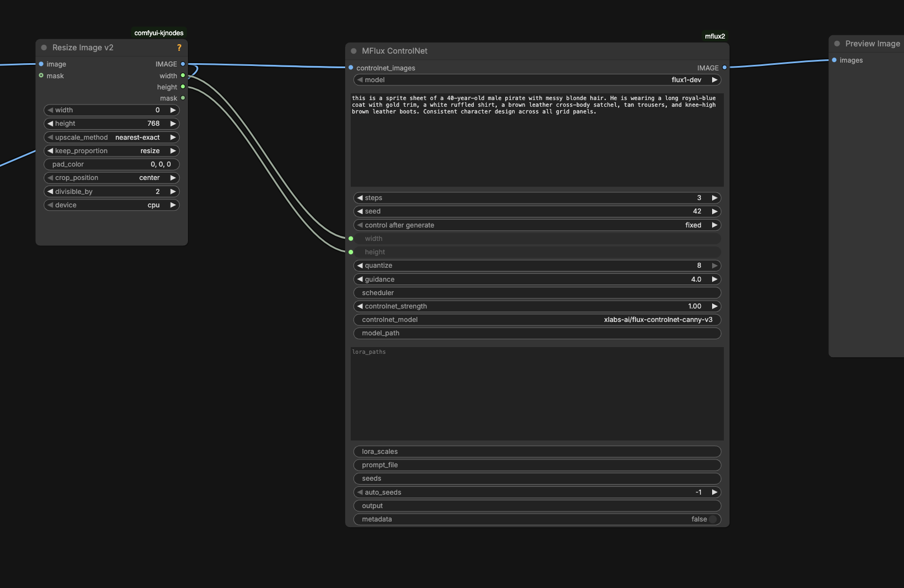Increase auto_seeds value arrow
Image resolution: width=904 pixels, height=588 pixels.
click(x=714, y=492)
